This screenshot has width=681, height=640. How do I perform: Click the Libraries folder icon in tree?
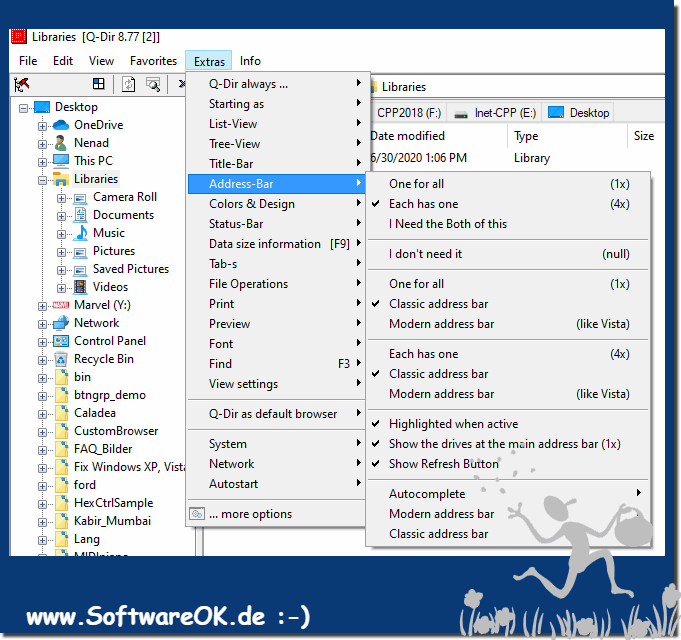click(61, 179)
